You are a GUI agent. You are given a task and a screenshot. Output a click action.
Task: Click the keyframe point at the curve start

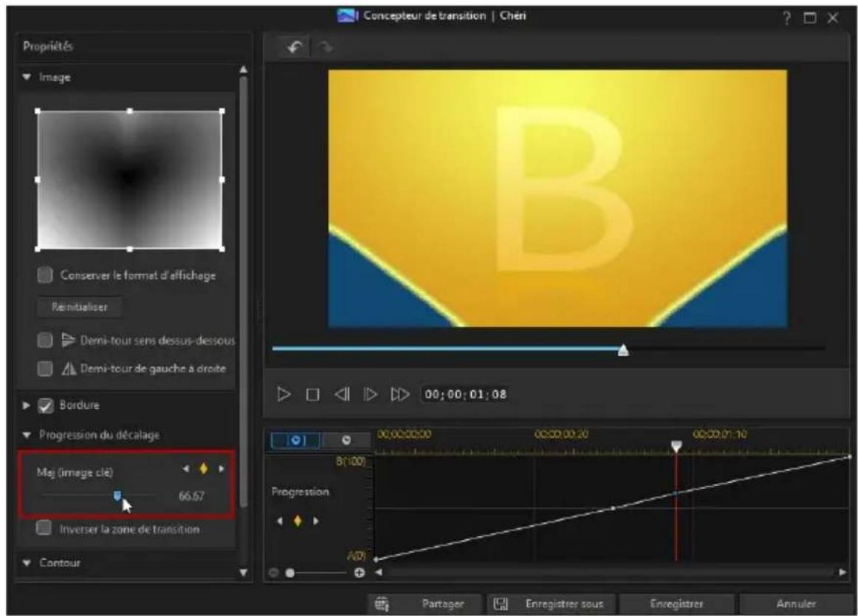376,559
